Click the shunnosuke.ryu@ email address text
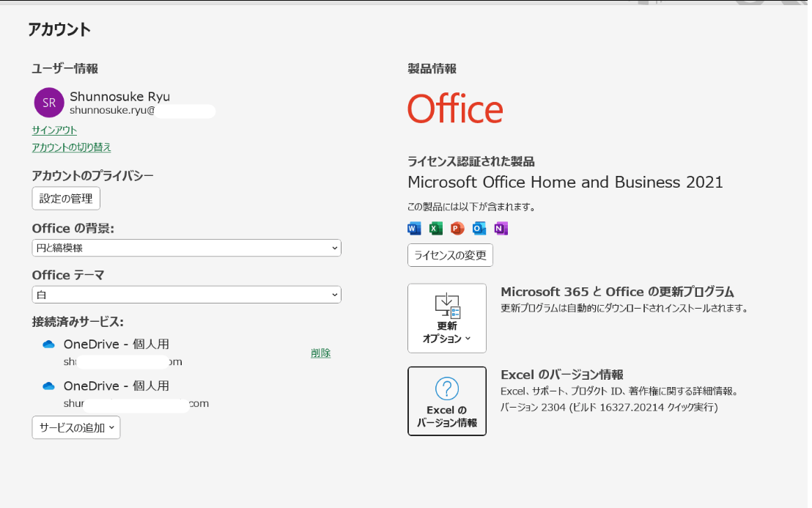Viewport: 812px width, 508px height. click(112, 110)
